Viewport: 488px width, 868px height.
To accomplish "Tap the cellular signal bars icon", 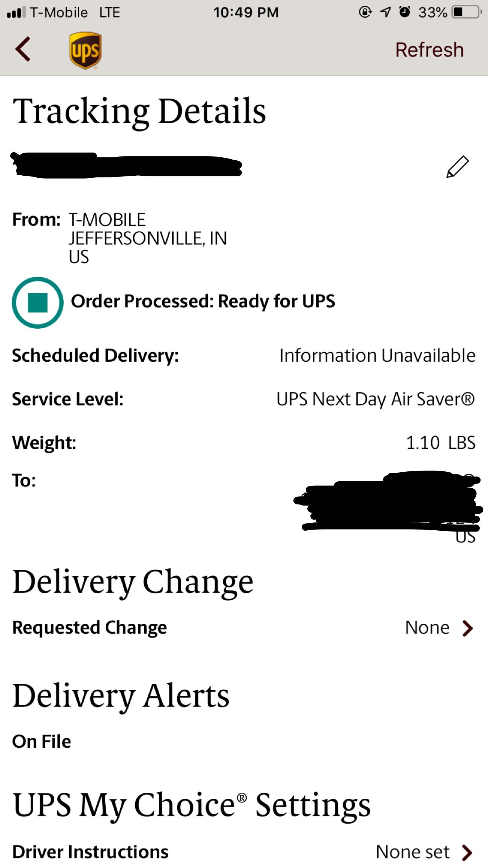I will 16,12.
